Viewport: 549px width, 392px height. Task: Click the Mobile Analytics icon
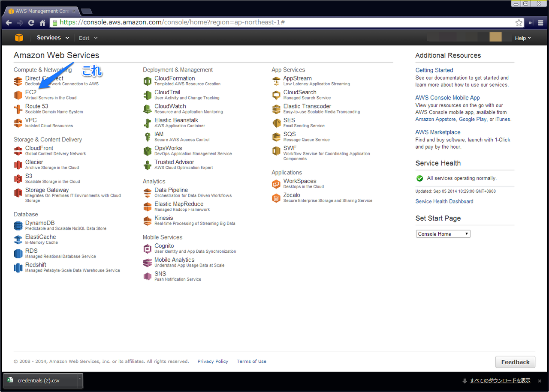pos(147,263)
